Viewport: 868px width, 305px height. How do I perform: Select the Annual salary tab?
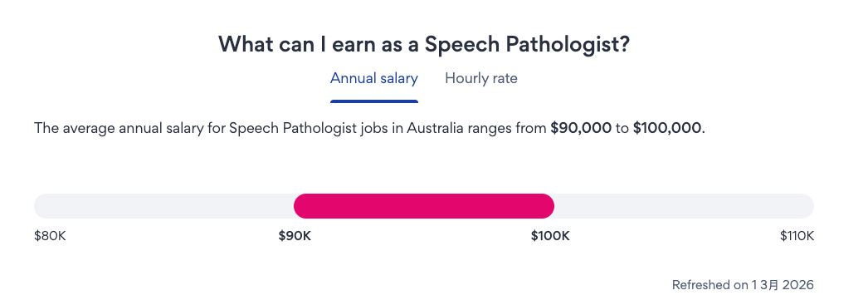(374, 78)
